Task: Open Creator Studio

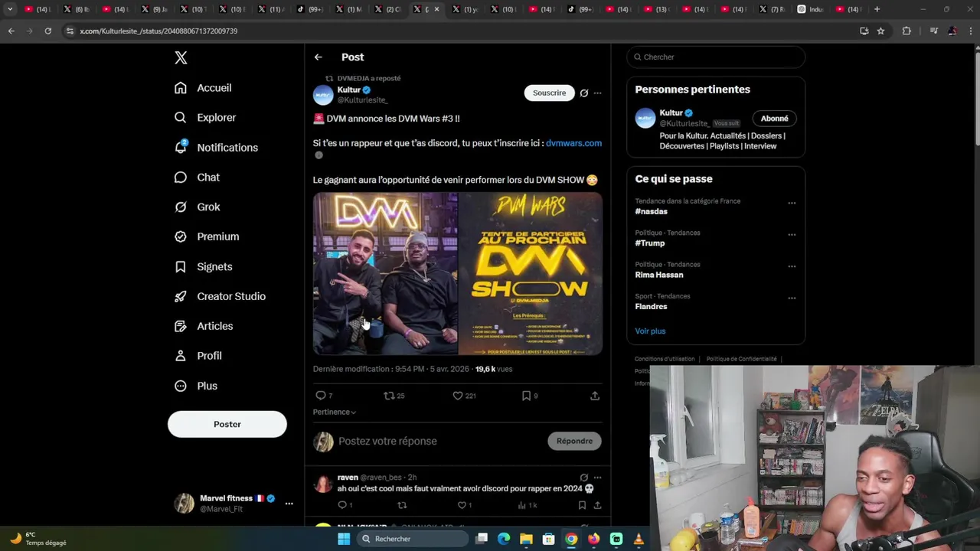Action: 220,297
